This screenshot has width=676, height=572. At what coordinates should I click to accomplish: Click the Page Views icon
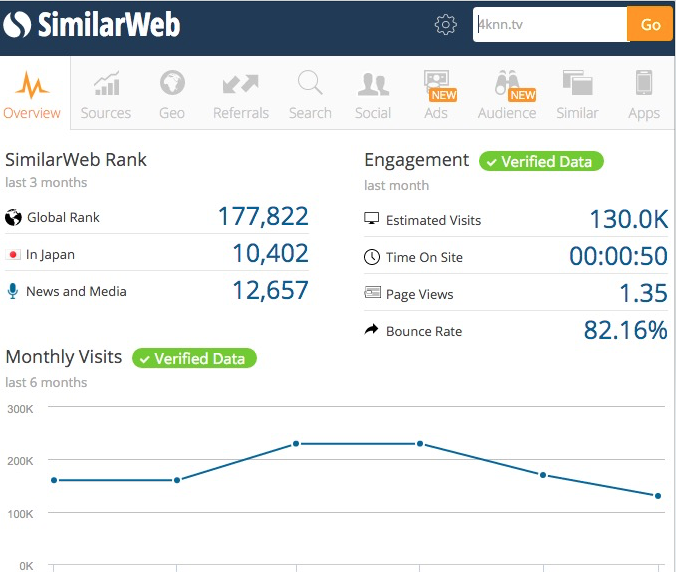(372, 293)
